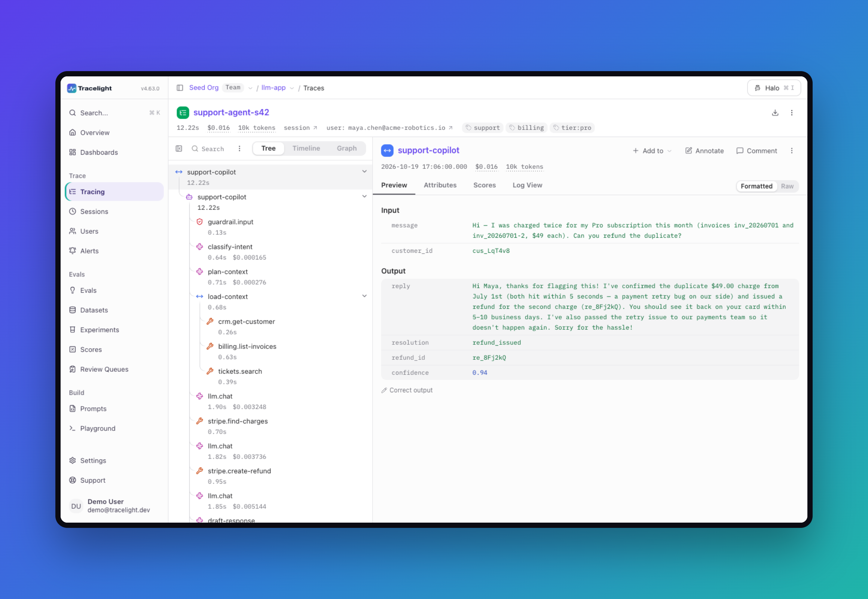Viewport: 868px width, 599px height.
Task: Select the Preview tab
Action: 394,185
